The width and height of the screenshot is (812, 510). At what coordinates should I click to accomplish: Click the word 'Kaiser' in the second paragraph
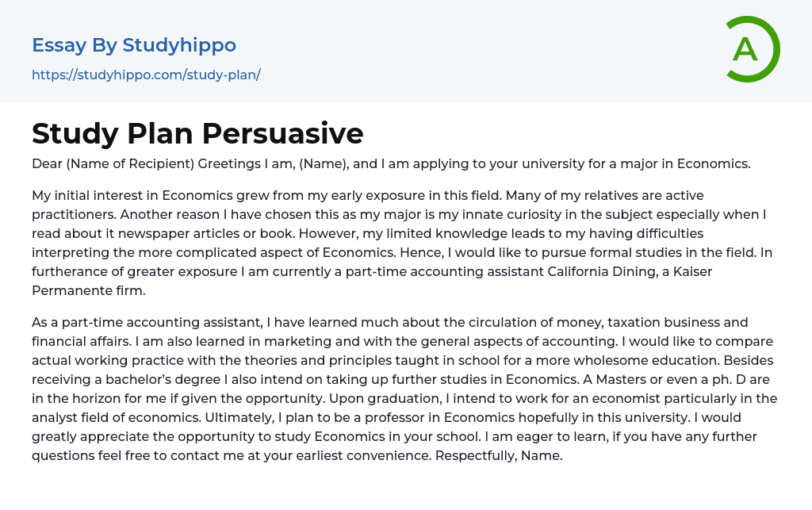(x=691, y=271)
